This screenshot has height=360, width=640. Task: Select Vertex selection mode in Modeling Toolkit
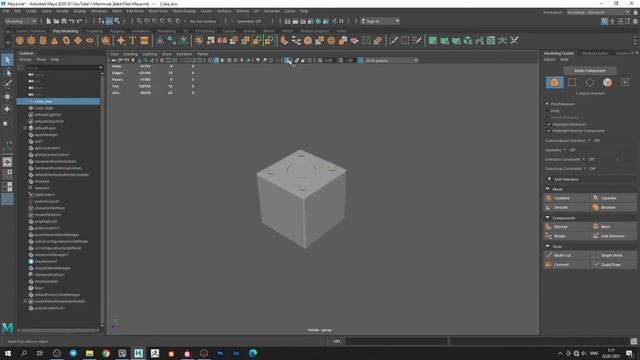(572, 82)
